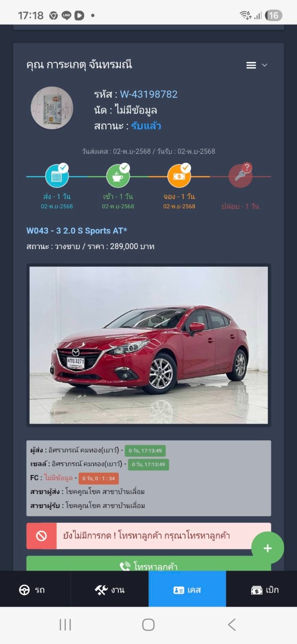Viewport: 297px width, 644px height.
Task: Open the hamburger menu on customer card
Action: [251, 65]
